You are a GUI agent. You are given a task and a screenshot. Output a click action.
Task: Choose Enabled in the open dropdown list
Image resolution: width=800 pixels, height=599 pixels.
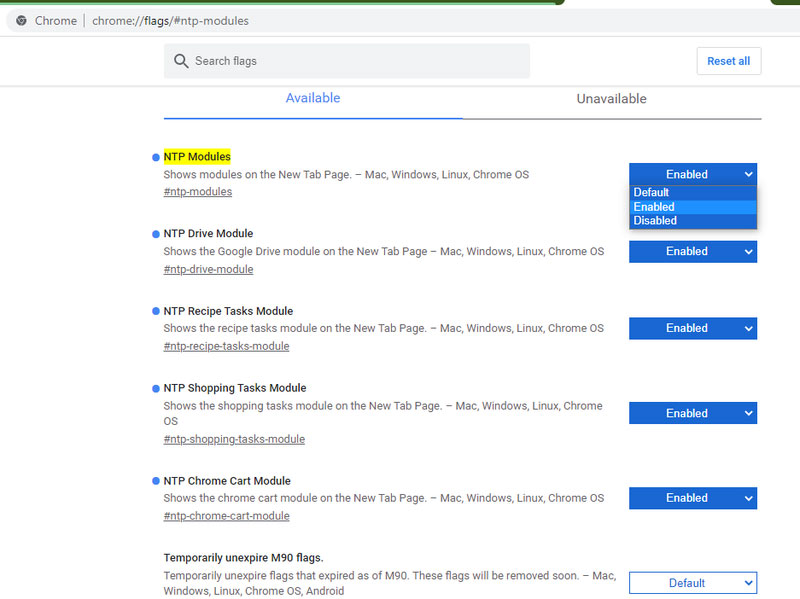692,207
